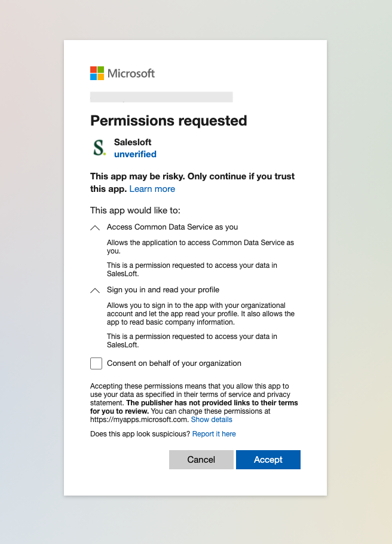
Task: Collapse the sign-in and read profile chevron
Action: click(x=95, y=291)
